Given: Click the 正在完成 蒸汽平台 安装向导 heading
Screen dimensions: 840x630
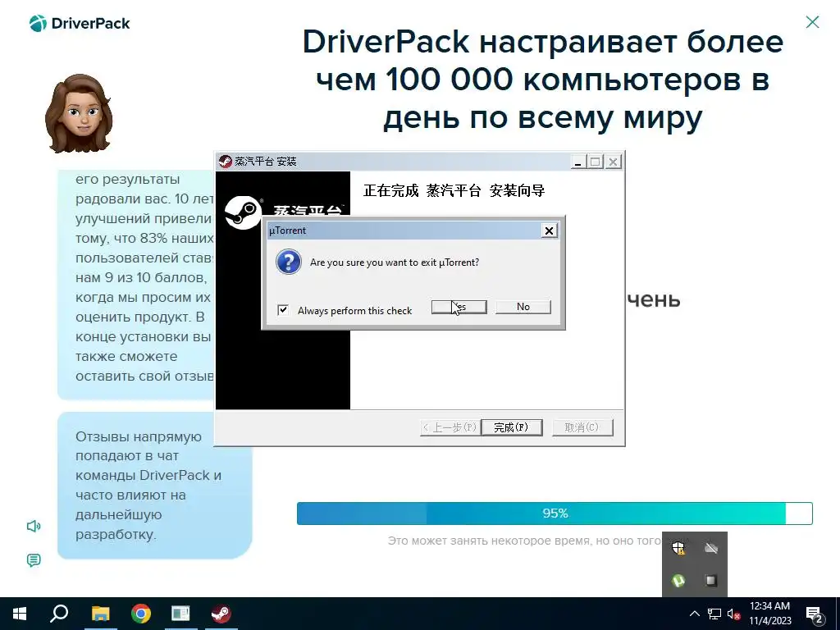Looking at the screenshot, I should click(x=454, y=190).
